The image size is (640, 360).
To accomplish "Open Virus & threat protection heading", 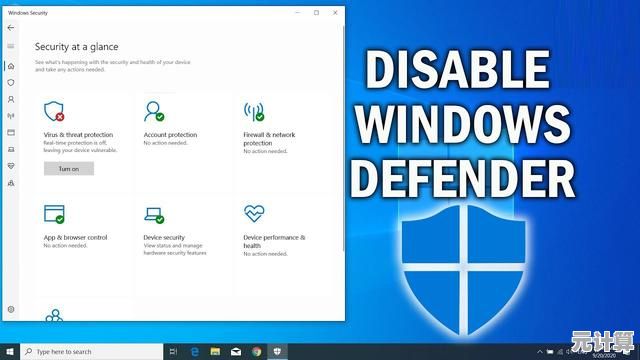I will [78, 134].
